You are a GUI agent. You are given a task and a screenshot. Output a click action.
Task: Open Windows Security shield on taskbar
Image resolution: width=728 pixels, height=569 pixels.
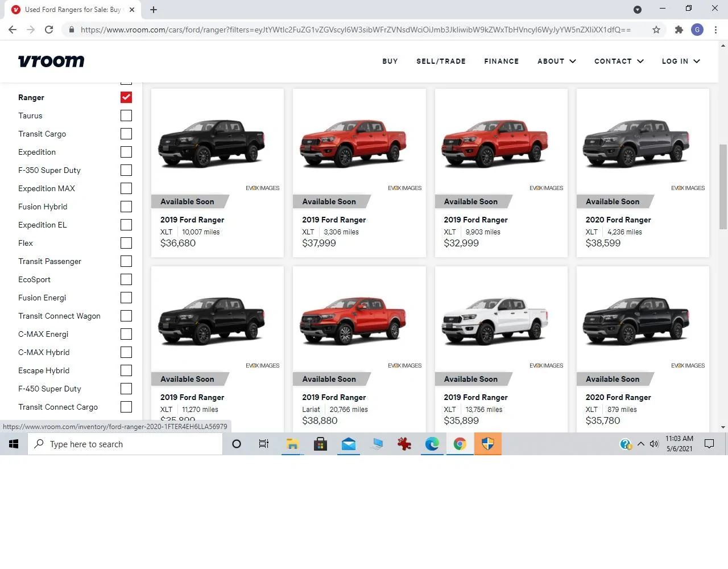[x=488, y=444]
